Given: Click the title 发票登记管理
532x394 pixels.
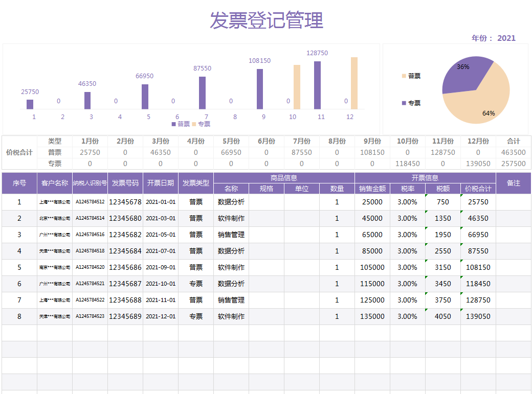Looking at the screenshot, I should pyautogui.click(x=265, y=21).
